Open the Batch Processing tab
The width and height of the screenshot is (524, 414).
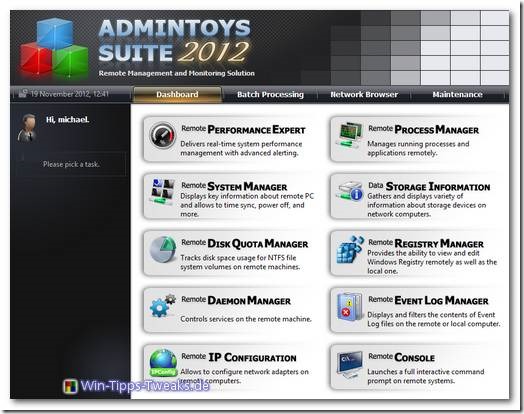(x=270, y=95)
